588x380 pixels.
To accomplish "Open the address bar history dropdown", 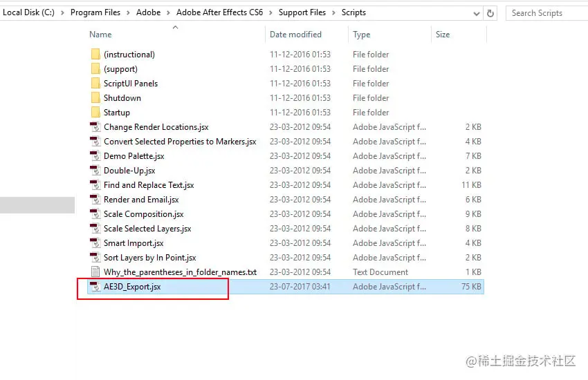I will coord(476,14).
